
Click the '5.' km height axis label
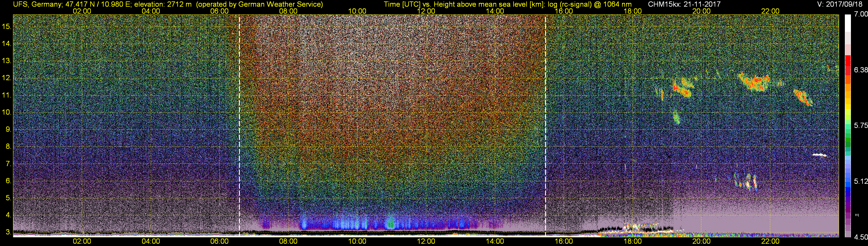point(8,198)
